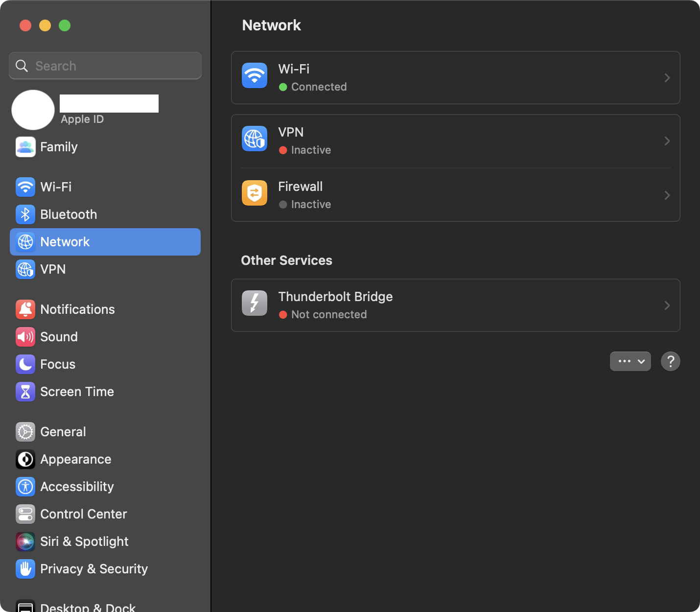700x612 pixels.
Task: Click inside the Search field
Action: [x=105, y=65]
